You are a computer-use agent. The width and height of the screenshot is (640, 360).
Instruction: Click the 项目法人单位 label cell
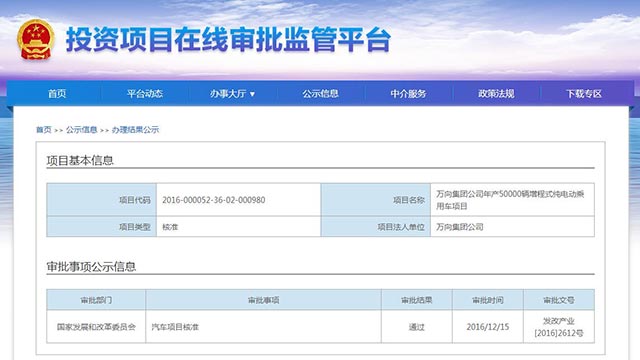(x=376, y=227)
